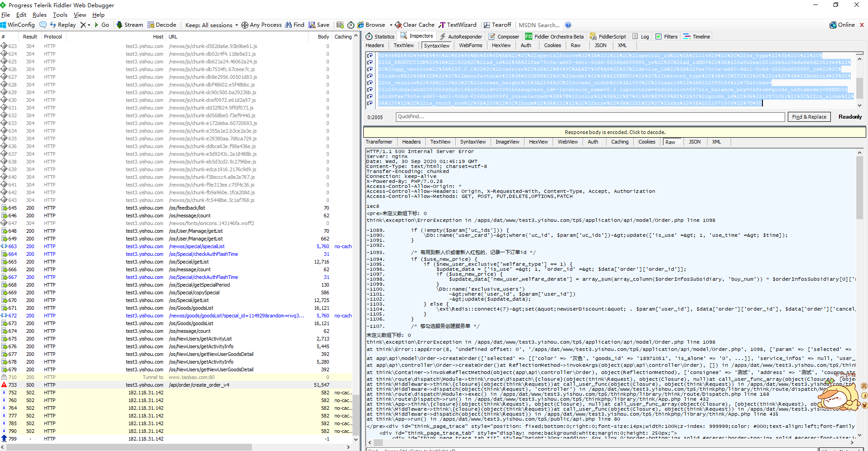
Task: Click the Go resume button
Action: click(102, 25)
